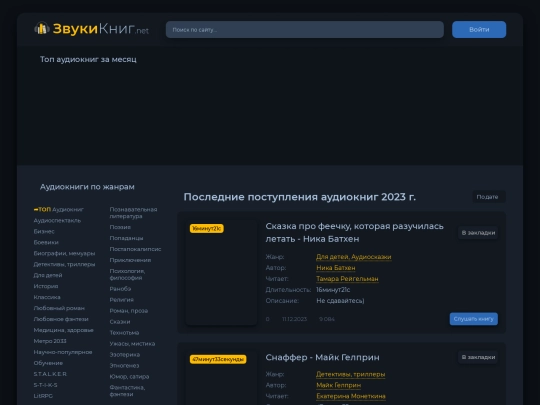This screenshot has height=405, width=540.
Task: Go to the Бизнес genre
Action: pyautogui.click(x=44, y=231)
